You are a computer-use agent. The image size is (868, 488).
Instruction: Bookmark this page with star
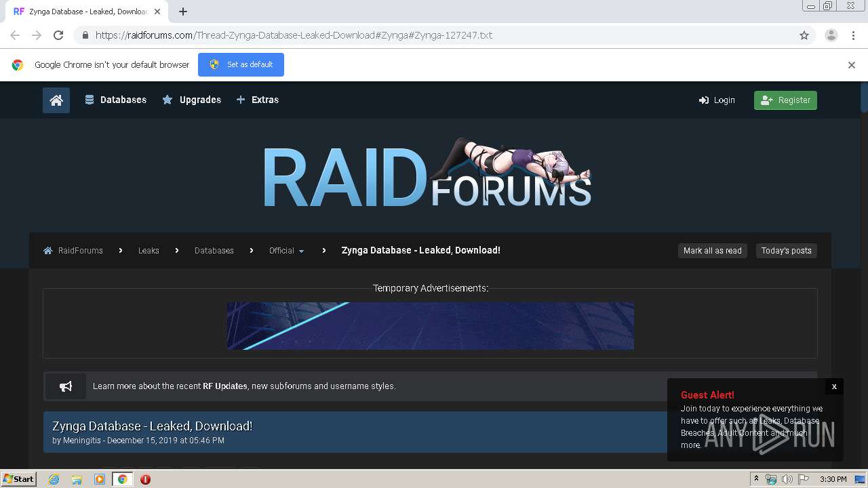[804, 35]
